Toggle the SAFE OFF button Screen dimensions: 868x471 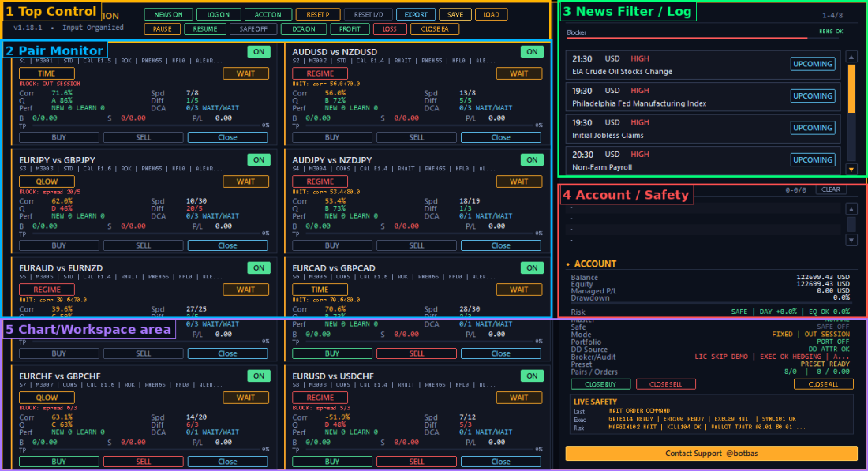[x=253, y=28]
